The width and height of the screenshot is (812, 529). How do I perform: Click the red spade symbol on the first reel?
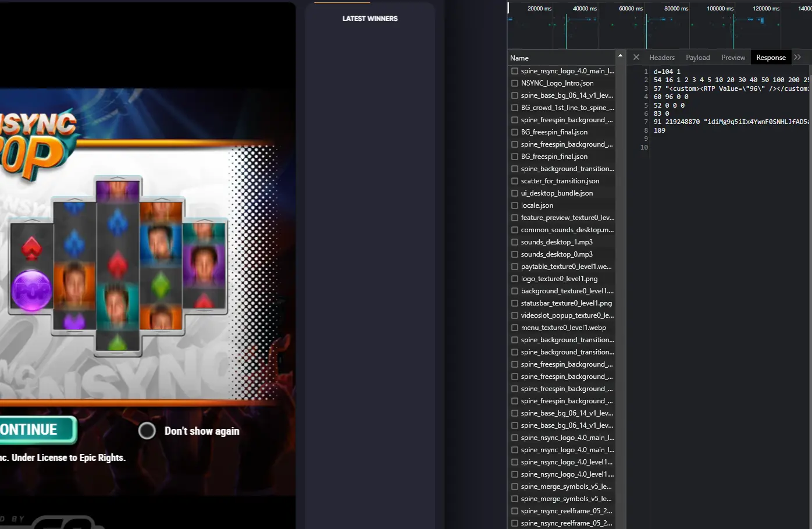[30, 248]
